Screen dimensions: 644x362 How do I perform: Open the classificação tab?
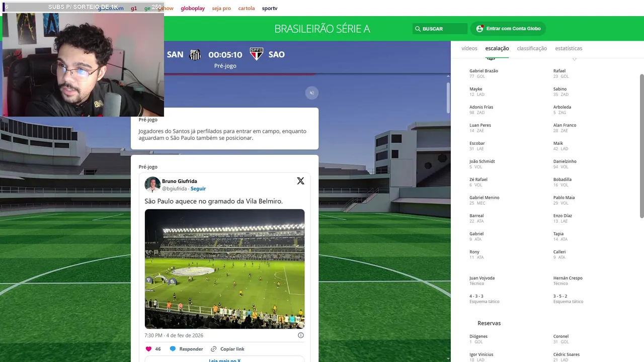[x=532, y=48]
